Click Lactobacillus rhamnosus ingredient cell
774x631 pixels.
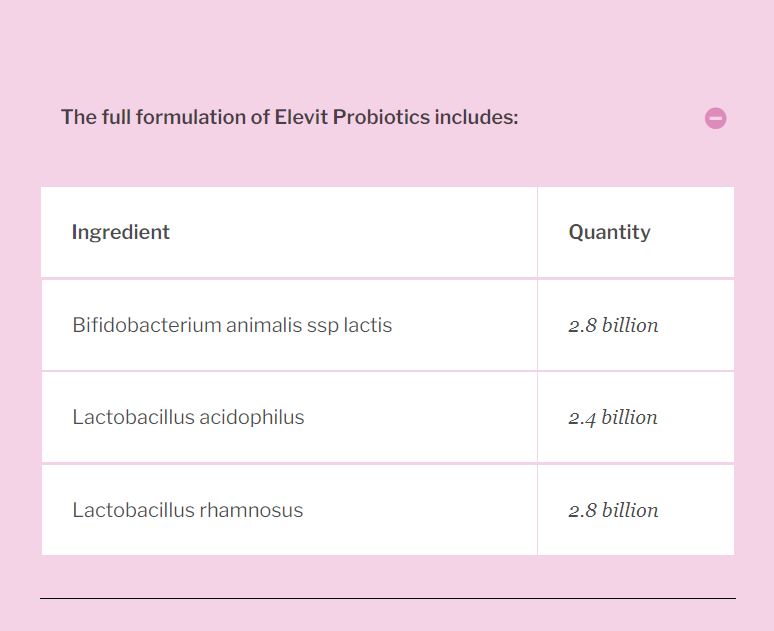pyautogui.click(x=289, y=510)
